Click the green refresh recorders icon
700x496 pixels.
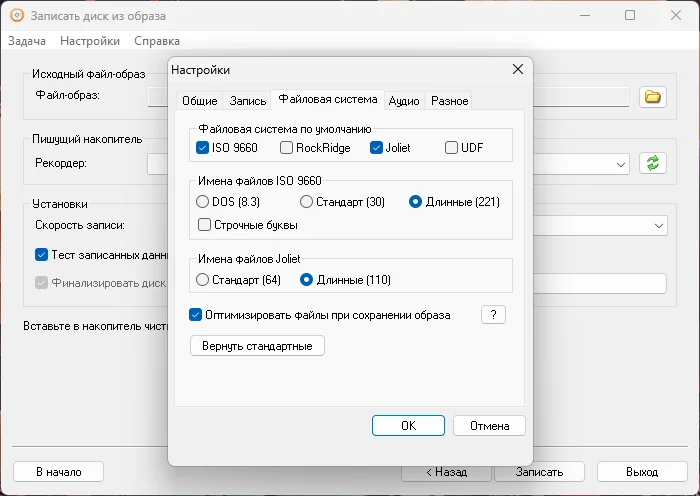(653, 163)
